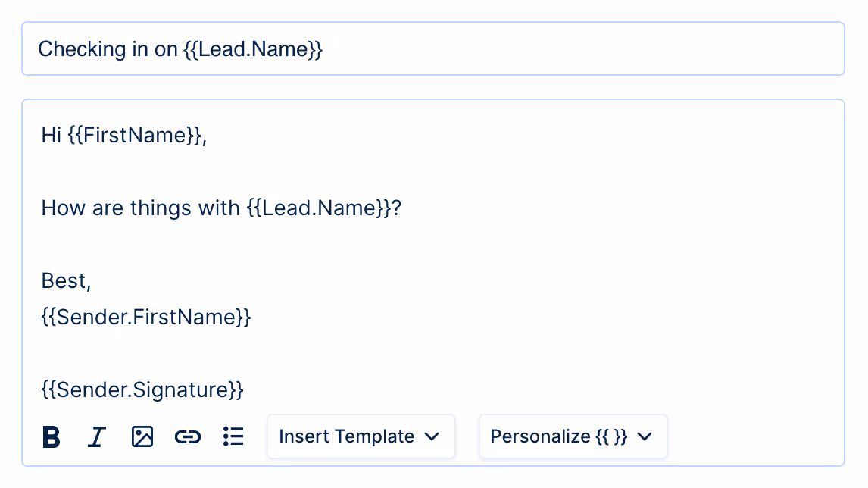Click the chevron next to Personalize

645,437
